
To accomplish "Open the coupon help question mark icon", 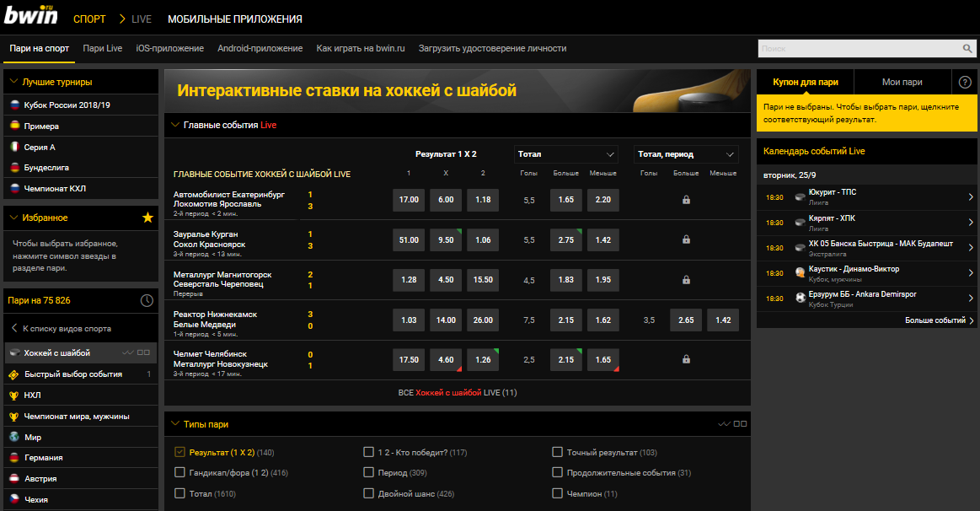I will pos(965,82).
